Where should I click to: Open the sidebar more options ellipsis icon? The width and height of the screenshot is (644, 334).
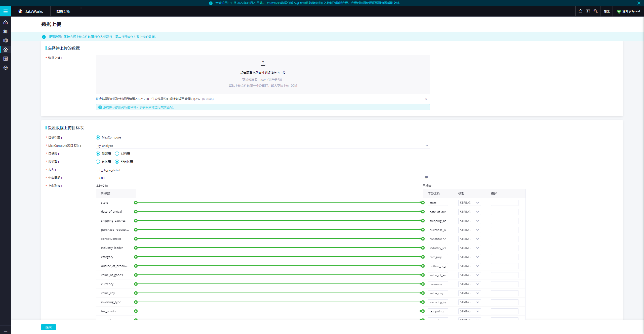click(5, 68)
